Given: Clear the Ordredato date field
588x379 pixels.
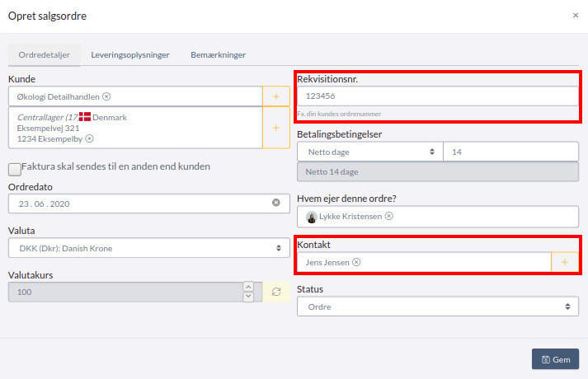Looking at the screenshot, I should point(276,203).
